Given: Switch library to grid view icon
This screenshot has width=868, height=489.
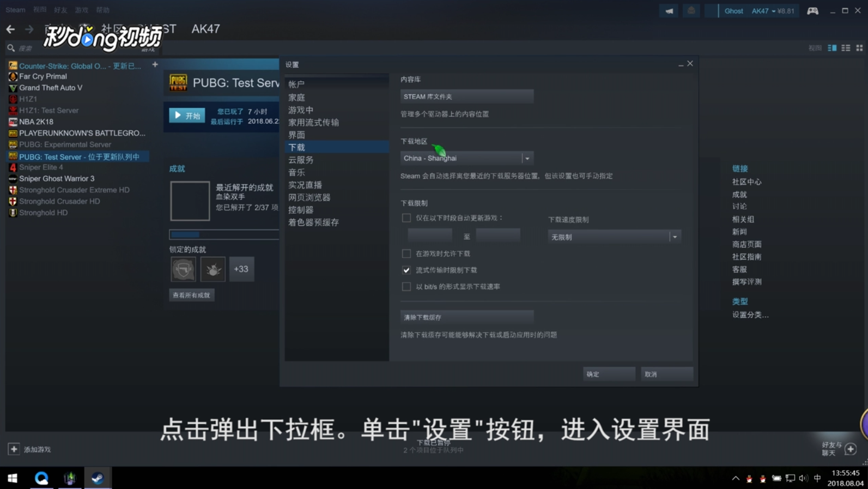Looking at the screenshot, I should coord(859,48).
